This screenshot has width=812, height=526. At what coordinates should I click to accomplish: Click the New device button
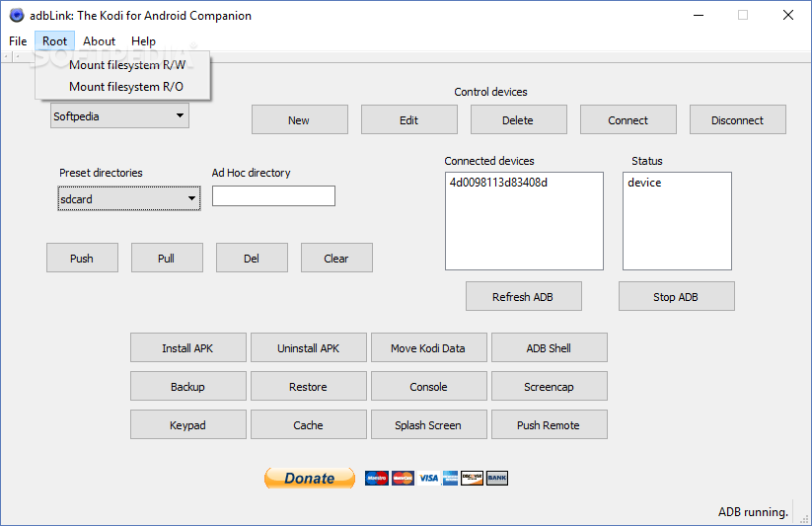(x=300, y=119)
